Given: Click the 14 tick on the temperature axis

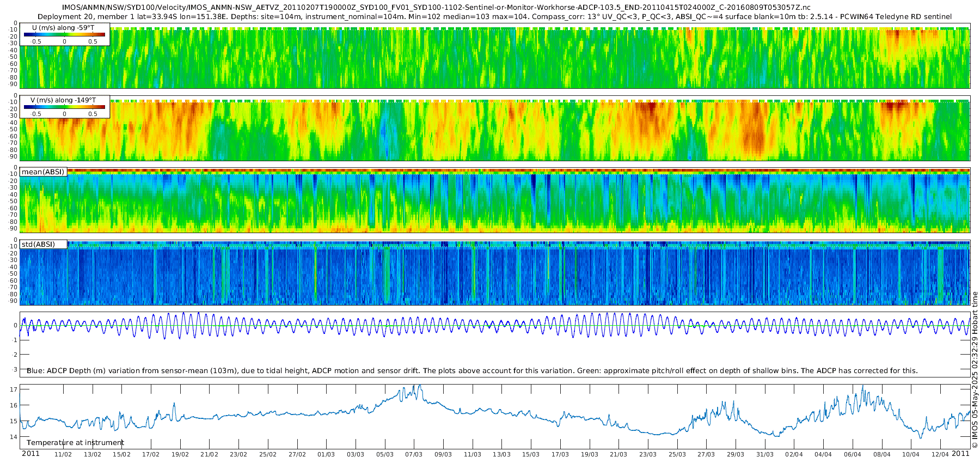Looking at the screenshot, I should pyautogui.click(x=14, y=437).
